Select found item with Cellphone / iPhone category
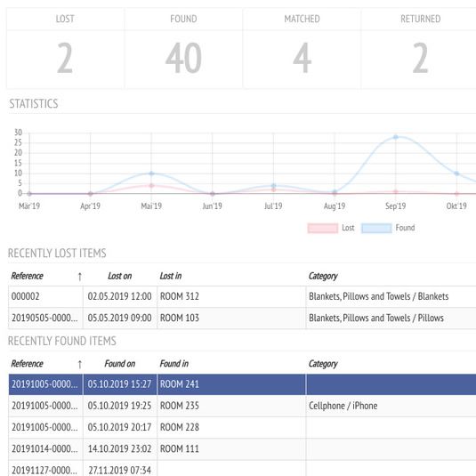 (x=242, y=406)
